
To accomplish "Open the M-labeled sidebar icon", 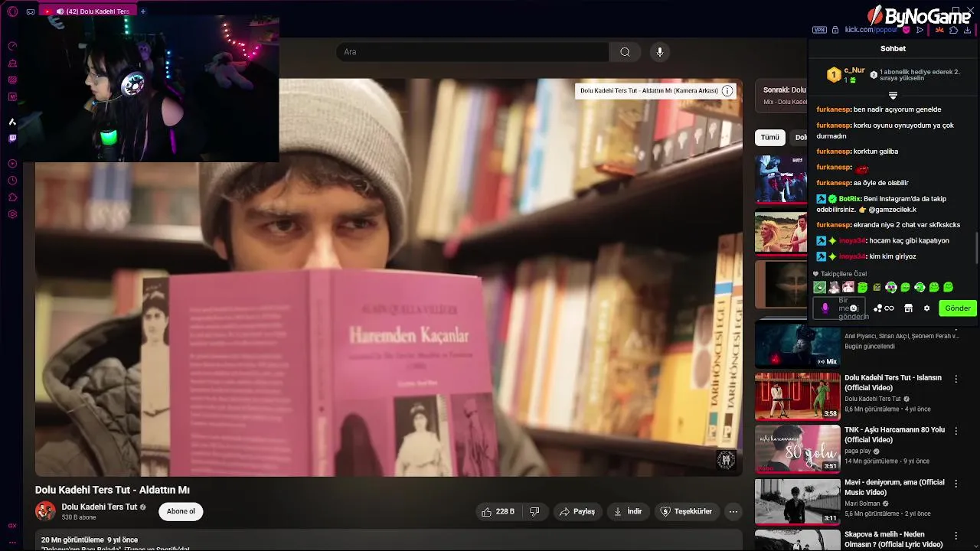I will pyautogui.click(x=12, y=96).
